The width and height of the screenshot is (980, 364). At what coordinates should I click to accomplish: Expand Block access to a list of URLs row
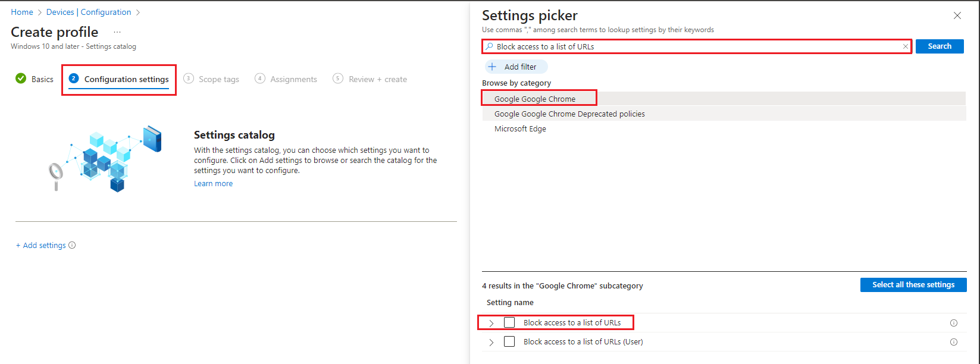tap(491, 323)
